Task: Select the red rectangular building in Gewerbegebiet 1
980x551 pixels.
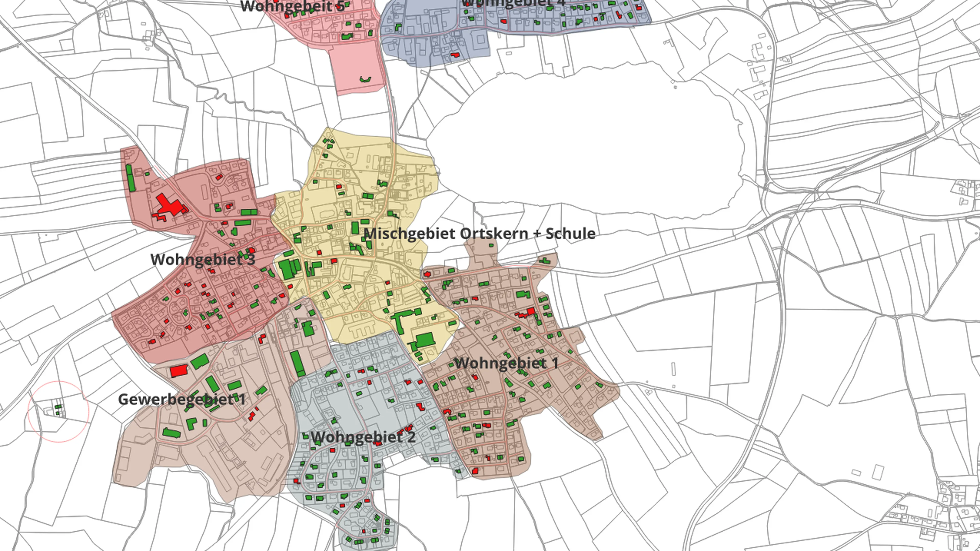Action: [x=179, y=371]
